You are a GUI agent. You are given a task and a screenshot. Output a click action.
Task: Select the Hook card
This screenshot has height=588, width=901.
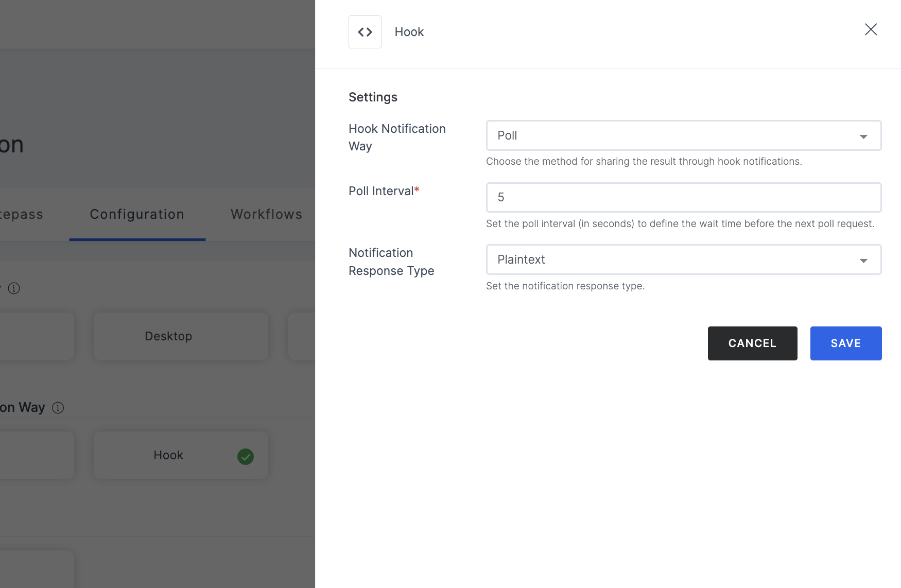click(181, 455)
